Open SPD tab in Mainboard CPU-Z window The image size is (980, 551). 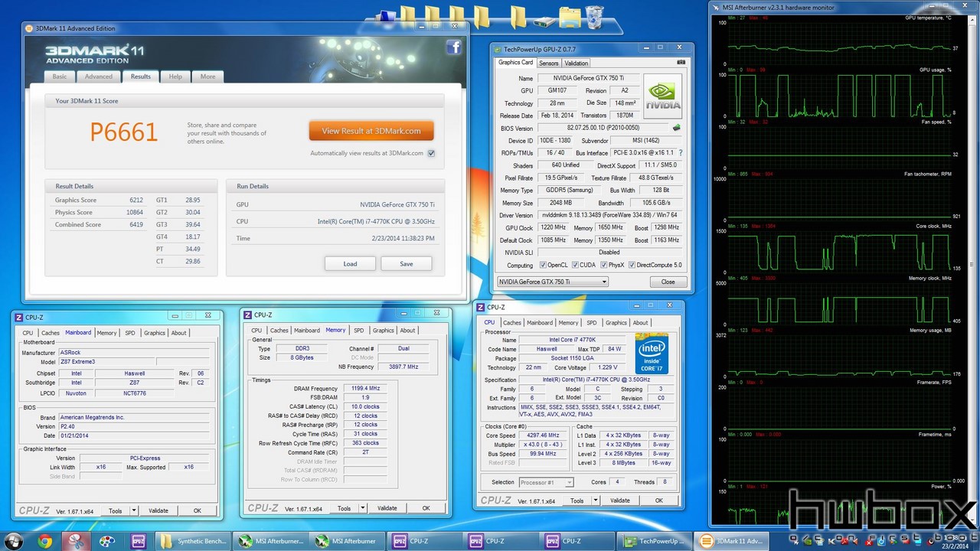(129, 333)
